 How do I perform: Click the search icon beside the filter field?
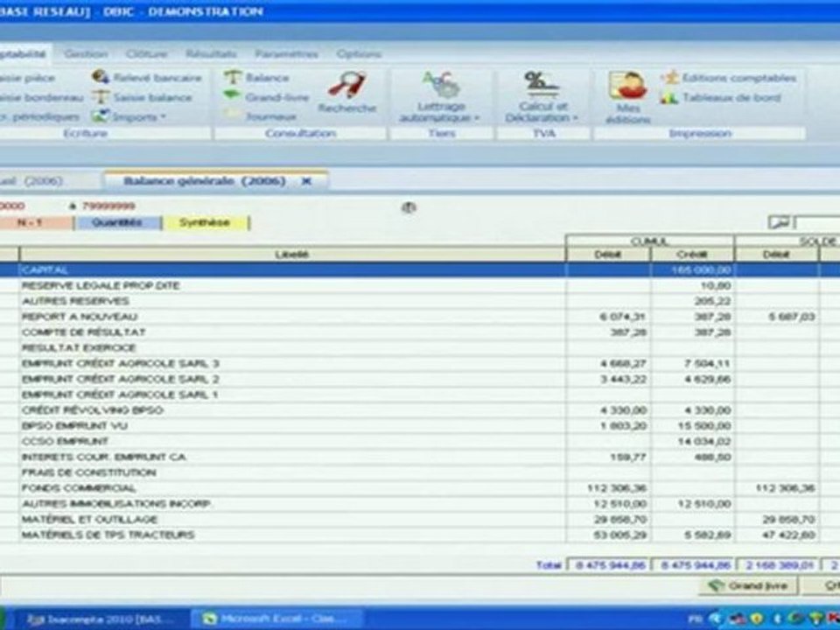pos(780,221)
